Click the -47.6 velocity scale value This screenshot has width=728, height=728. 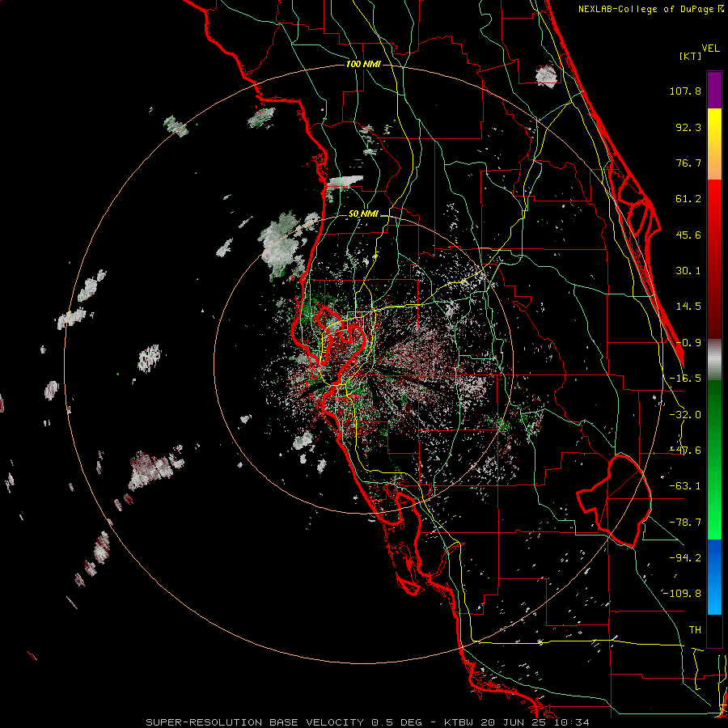tap(685, 451)
